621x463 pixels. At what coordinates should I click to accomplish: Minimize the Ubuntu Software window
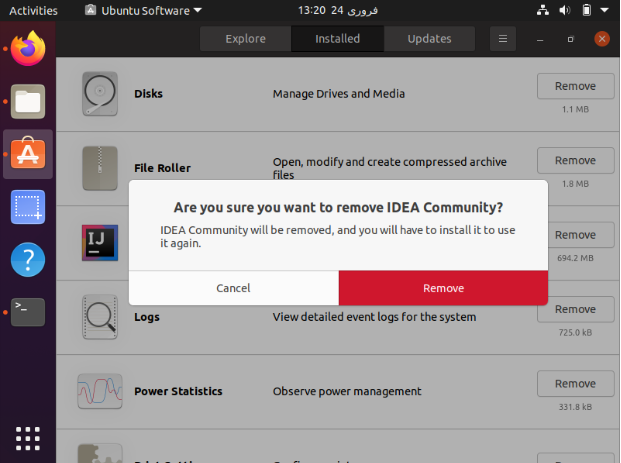[x=540, y=39]
